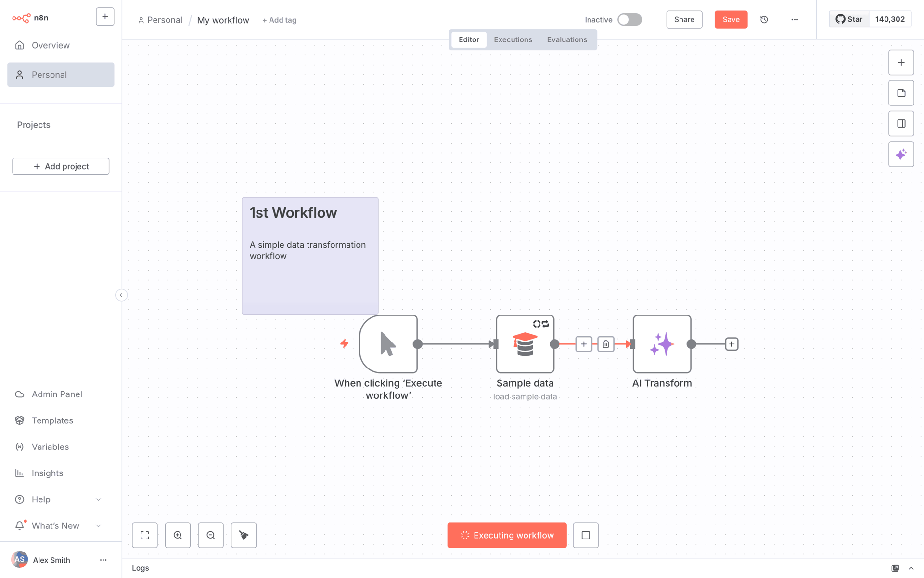Click the Executing workflow button
This screenshot has width=924, height=578.
point(507,535)
